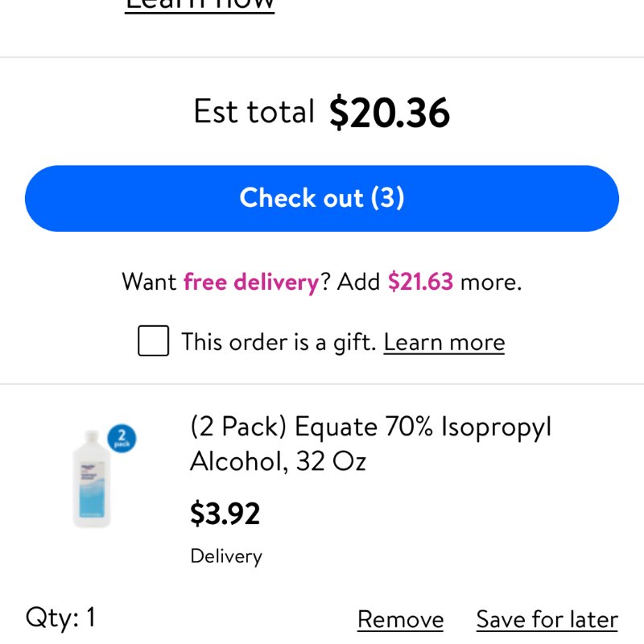Tick the 'This order is a gift' checkbox
This screenshot has width=644, height=644.
pos(153,341)
